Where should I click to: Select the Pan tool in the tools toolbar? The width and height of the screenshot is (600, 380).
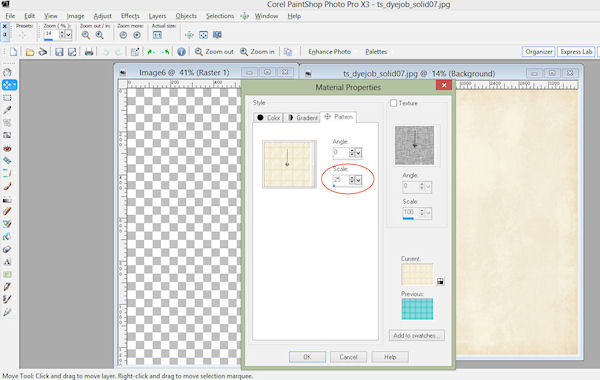point(7,72)
